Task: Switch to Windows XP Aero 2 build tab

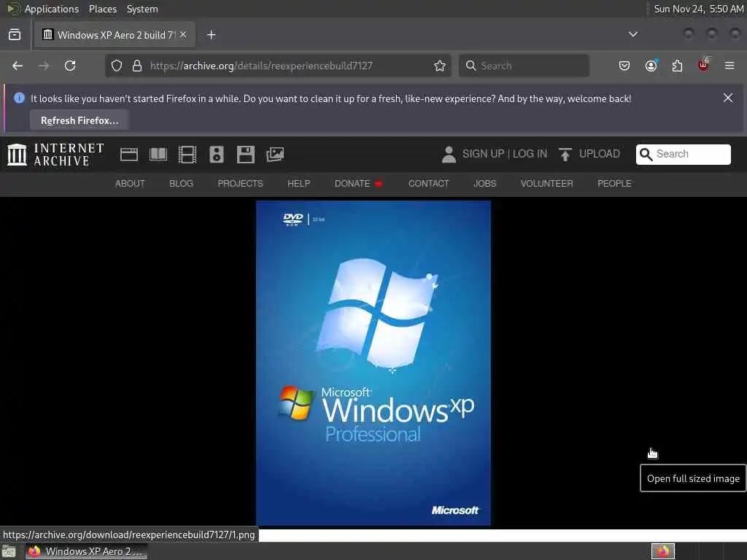Action: (x=115, y=35)
